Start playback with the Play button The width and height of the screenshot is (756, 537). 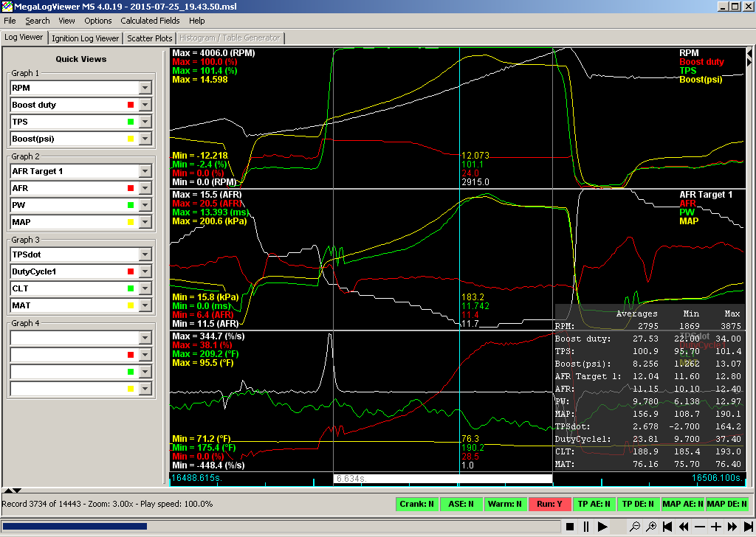[602, 527]
